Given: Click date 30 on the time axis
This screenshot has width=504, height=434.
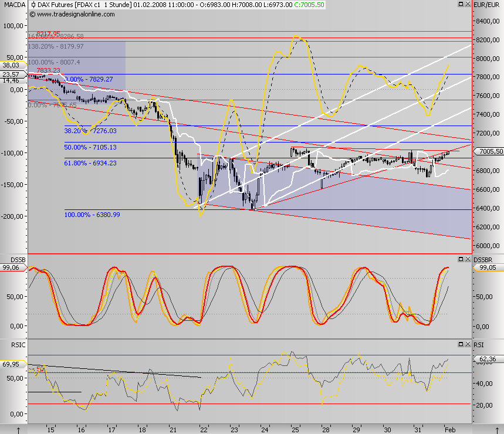Looking at the screenshot, I should coord(387,430).
